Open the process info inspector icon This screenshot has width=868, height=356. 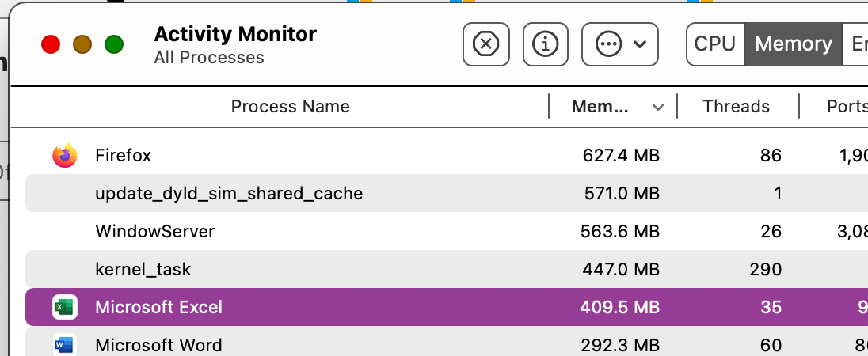point(545,44)
